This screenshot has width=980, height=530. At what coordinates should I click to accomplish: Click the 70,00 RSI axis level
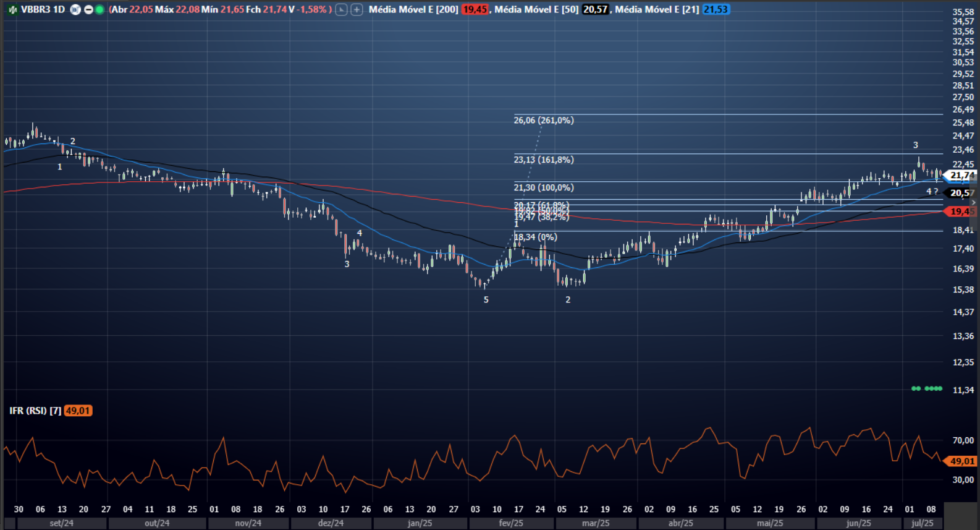point(963,440)
